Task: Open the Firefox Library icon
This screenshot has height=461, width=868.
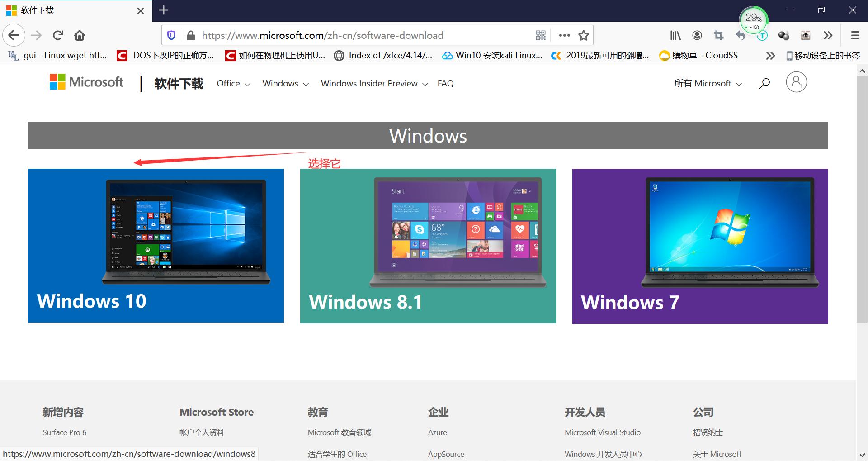Action: (x=675, y=35)
